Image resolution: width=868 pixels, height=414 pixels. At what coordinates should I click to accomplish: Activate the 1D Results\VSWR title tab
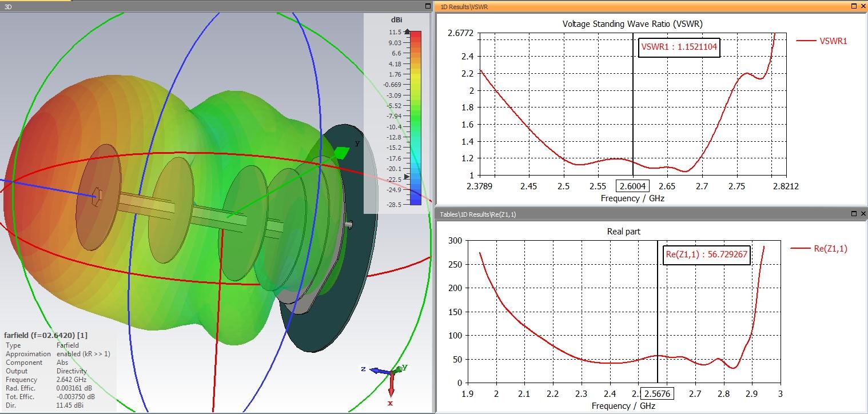point(464,6)
